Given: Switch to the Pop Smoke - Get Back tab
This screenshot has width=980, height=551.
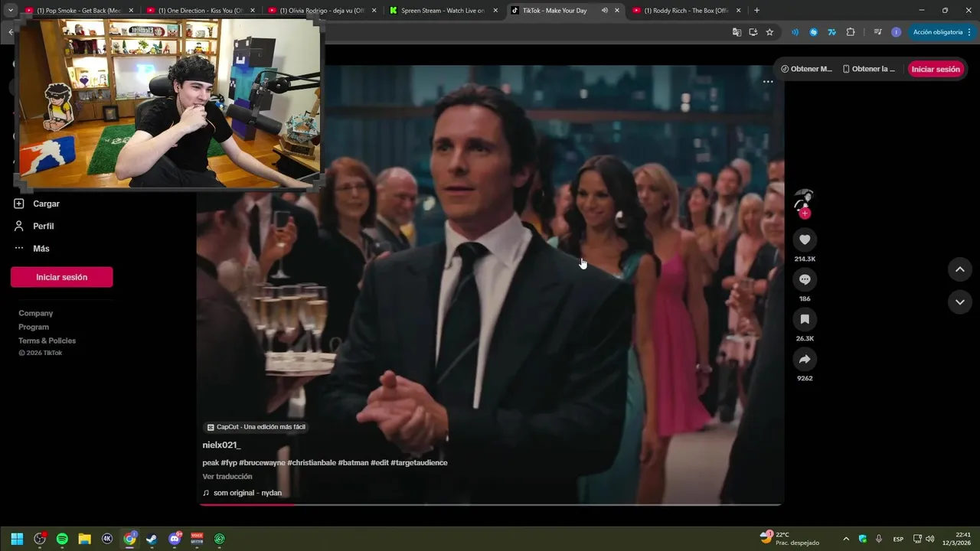Looking at the screenshot, I should coord(78,11).
